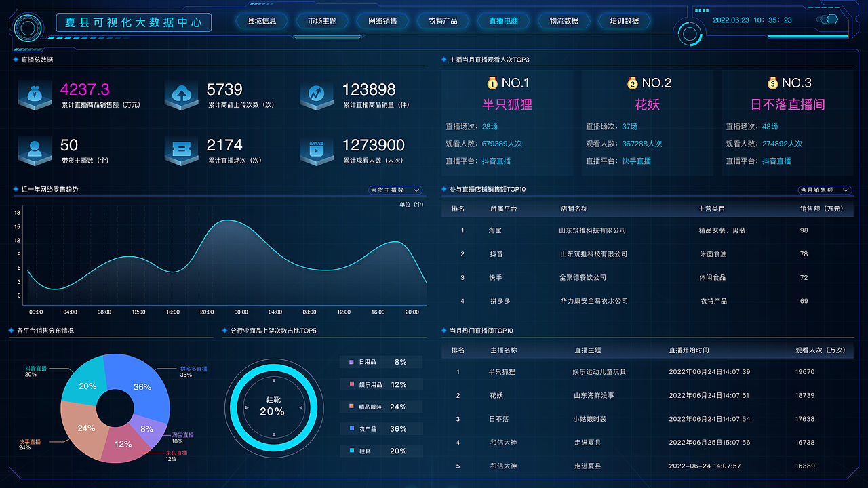
Task: Click the 娱乐运动儿童玩具 live theme cell
Action: [599, 372]
